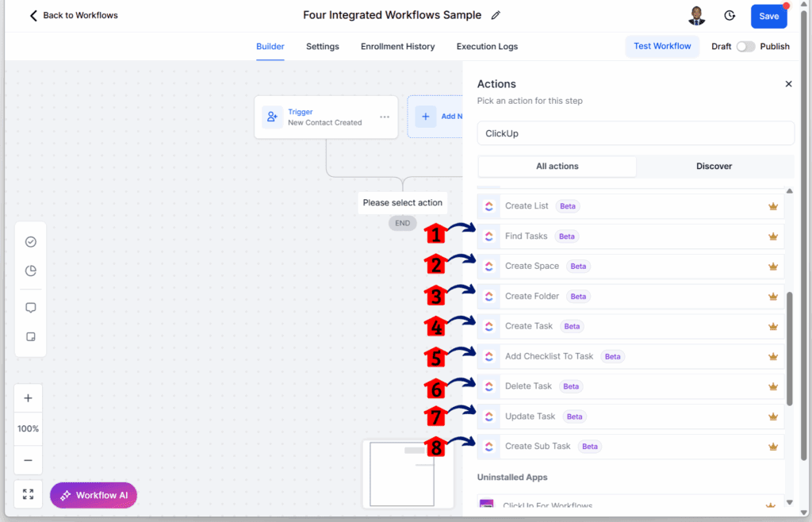Open the Execution Logs tab
The image size is (812, 522).
pyautogui.click(x=487, y=47)
